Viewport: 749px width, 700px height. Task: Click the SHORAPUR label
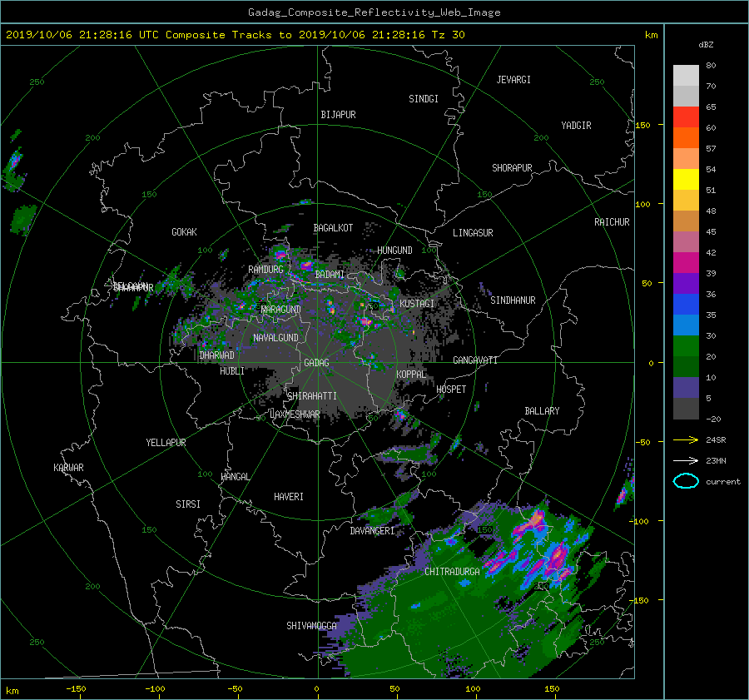pos(512,168)
